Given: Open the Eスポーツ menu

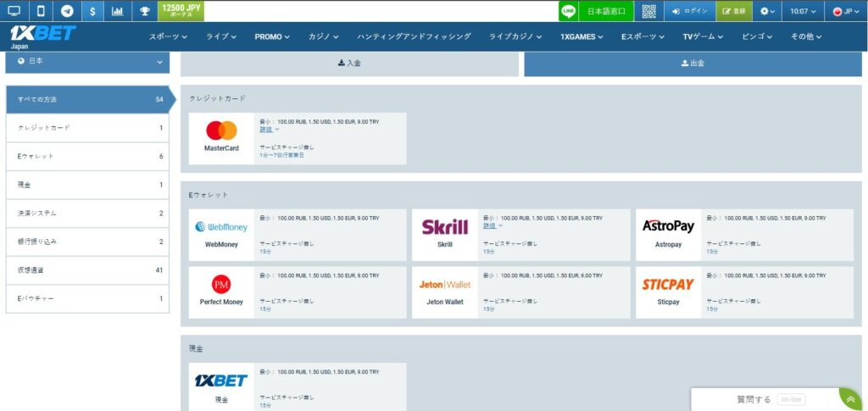Looking at the screenshot, I should click(643, 36).
